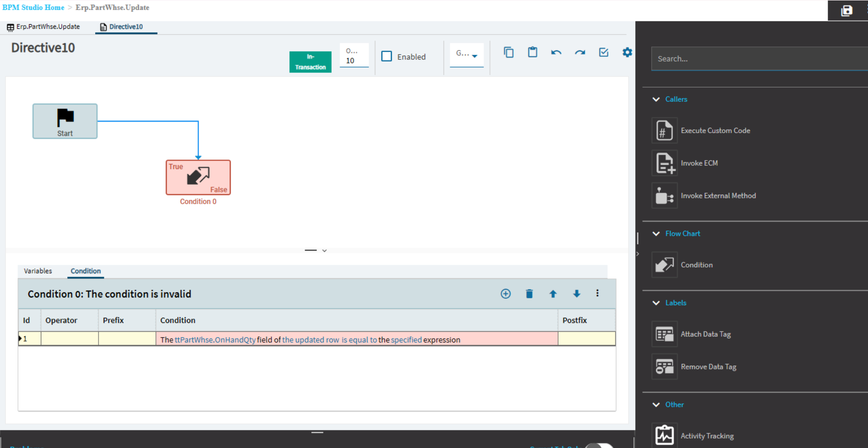Choose the Invoke External Method icon
868x448 pixels.
click(x=664, y=196)
